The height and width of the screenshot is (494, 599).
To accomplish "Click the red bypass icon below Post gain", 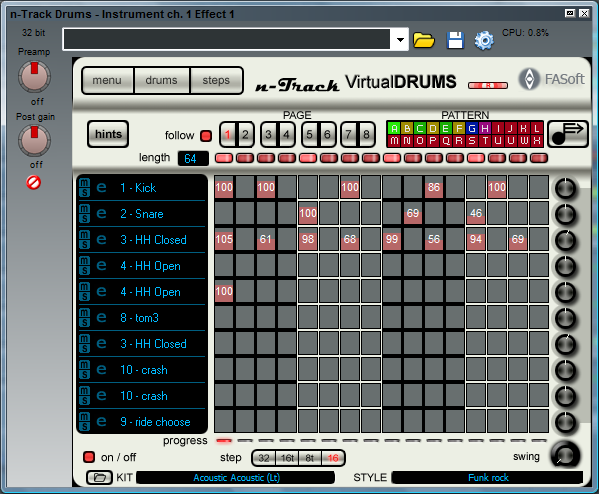I will (x=33, y=182).
